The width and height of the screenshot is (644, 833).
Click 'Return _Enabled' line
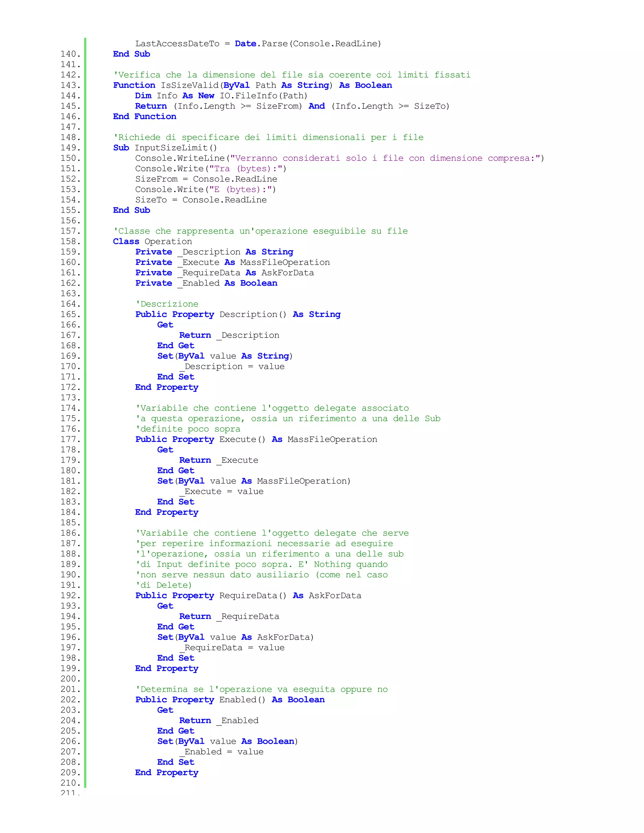point(219,720)
